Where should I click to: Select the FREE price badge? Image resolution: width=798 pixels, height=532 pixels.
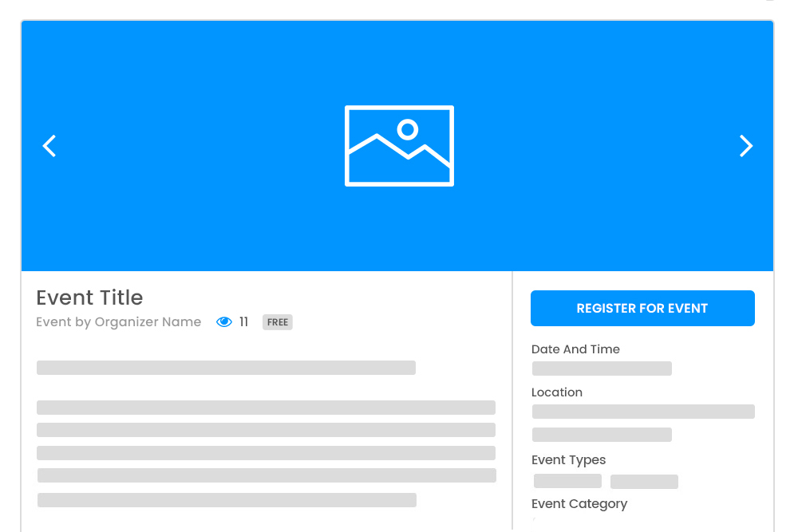278,322
